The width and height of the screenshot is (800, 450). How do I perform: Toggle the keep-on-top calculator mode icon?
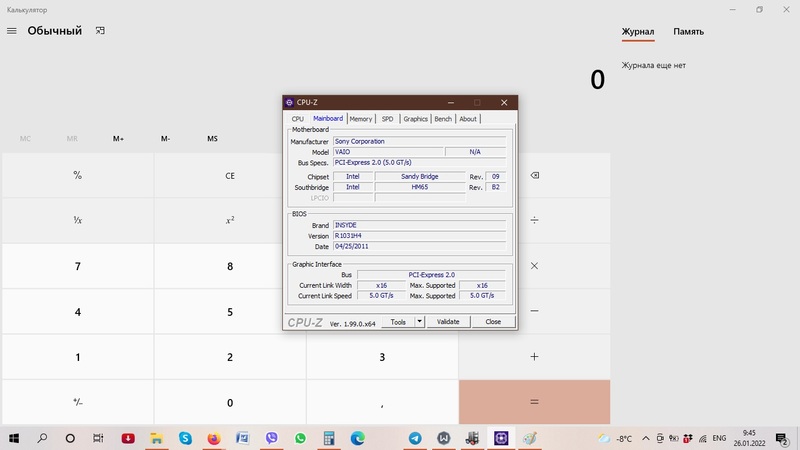(x=100, y=31)
